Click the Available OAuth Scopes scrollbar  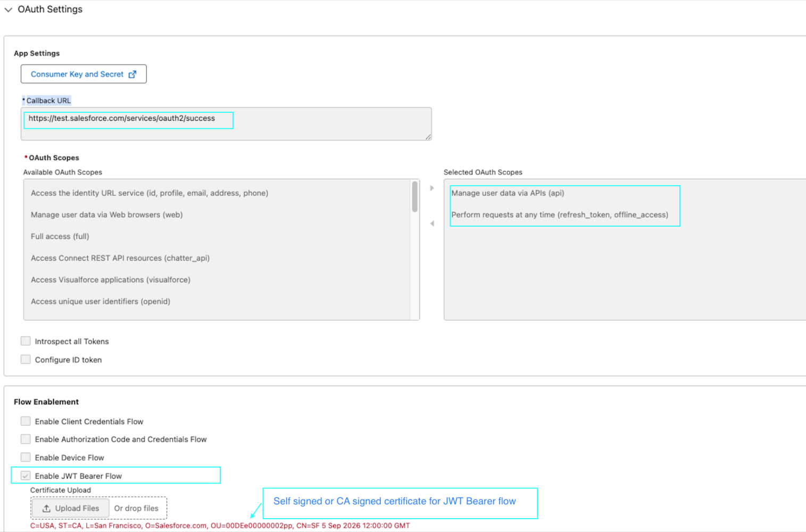point(415,197)
